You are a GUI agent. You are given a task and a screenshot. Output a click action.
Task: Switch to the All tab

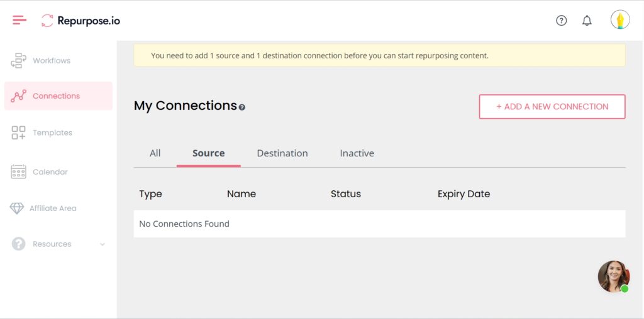pyautogui.click(x=155, y=153)
